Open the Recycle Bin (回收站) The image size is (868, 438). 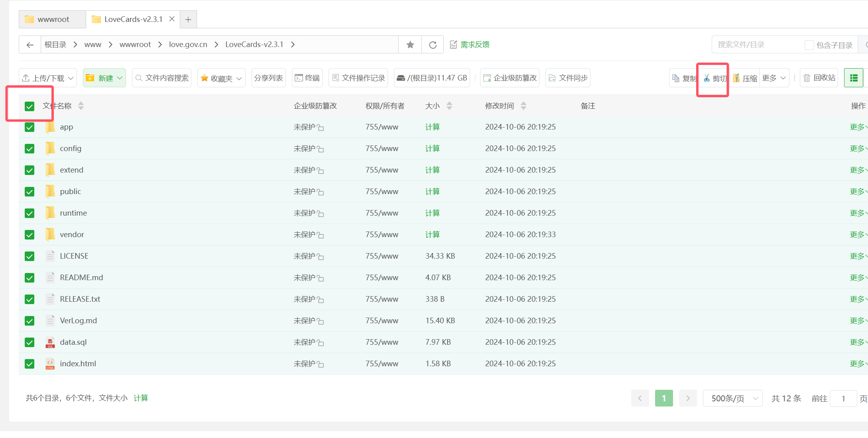click(x=819, y=78)
